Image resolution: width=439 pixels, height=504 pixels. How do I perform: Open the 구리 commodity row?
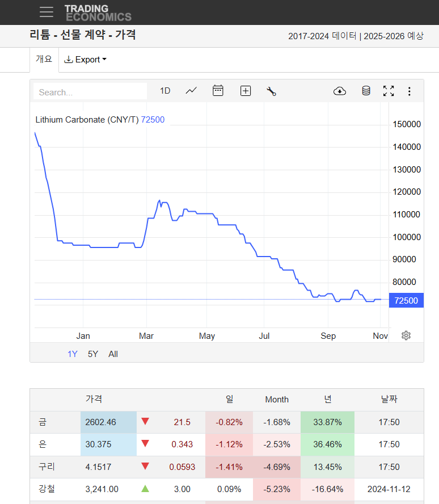tap(227, 467)
